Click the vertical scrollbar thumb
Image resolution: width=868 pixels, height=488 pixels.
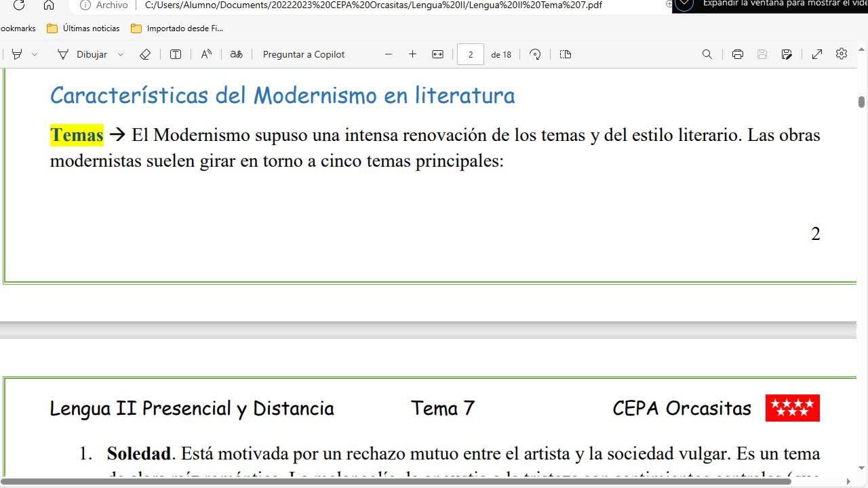click(862, 102)
